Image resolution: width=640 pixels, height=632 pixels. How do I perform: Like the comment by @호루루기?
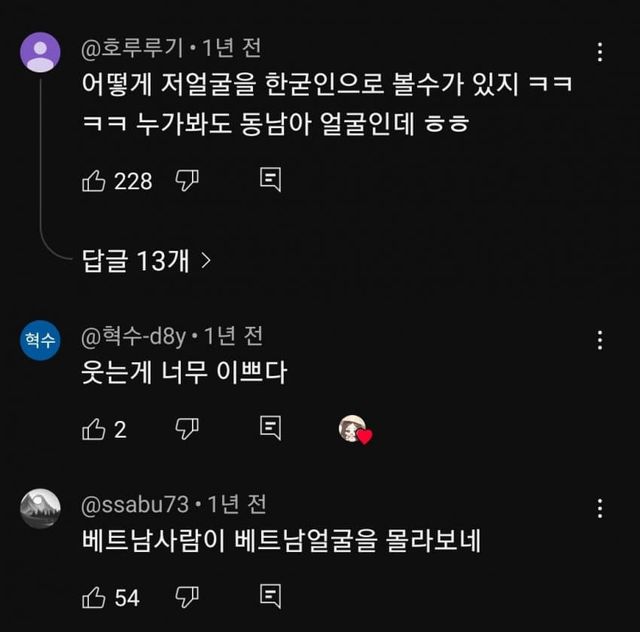coord(93,181)
